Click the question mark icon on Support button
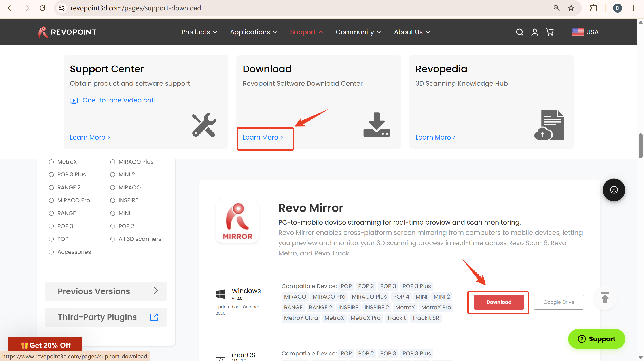Viewport: 644px width, 361px height. [x=581, y=339]
